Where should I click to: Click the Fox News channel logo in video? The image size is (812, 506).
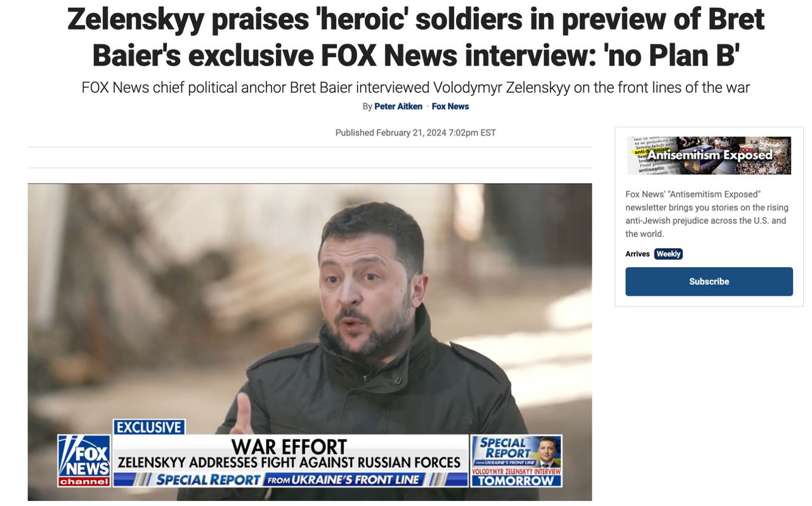(x=84, y=461)
